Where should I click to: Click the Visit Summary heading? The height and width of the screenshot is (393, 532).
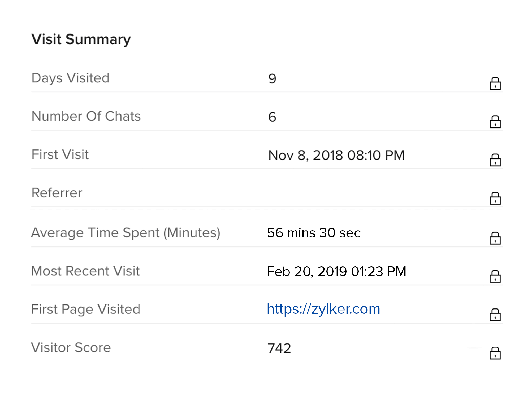coord(81,39)
